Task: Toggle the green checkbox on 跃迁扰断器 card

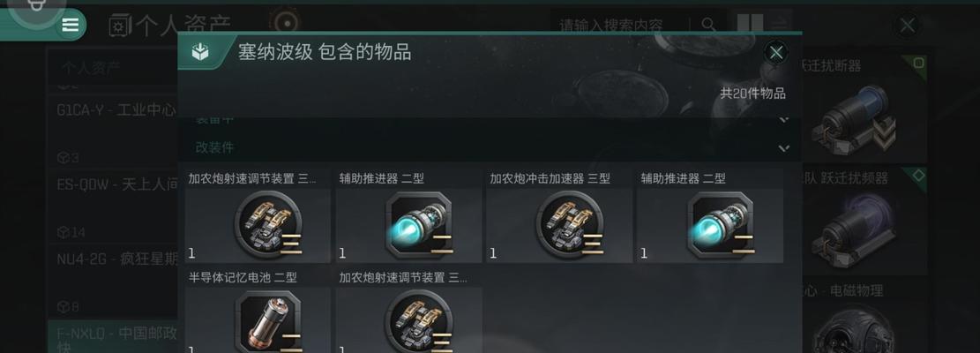Action: 918,64
